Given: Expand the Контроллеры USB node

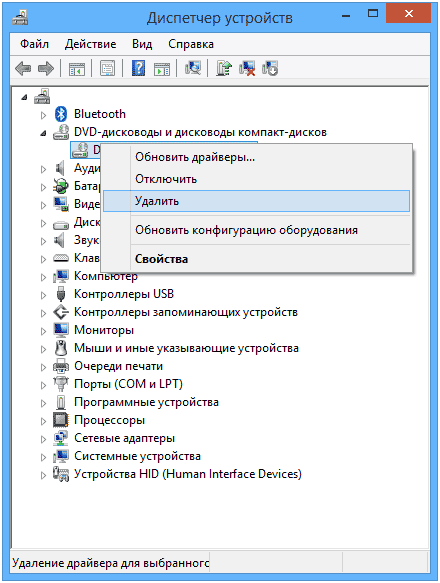Looking at the screenshot, I should pos(43,295).
